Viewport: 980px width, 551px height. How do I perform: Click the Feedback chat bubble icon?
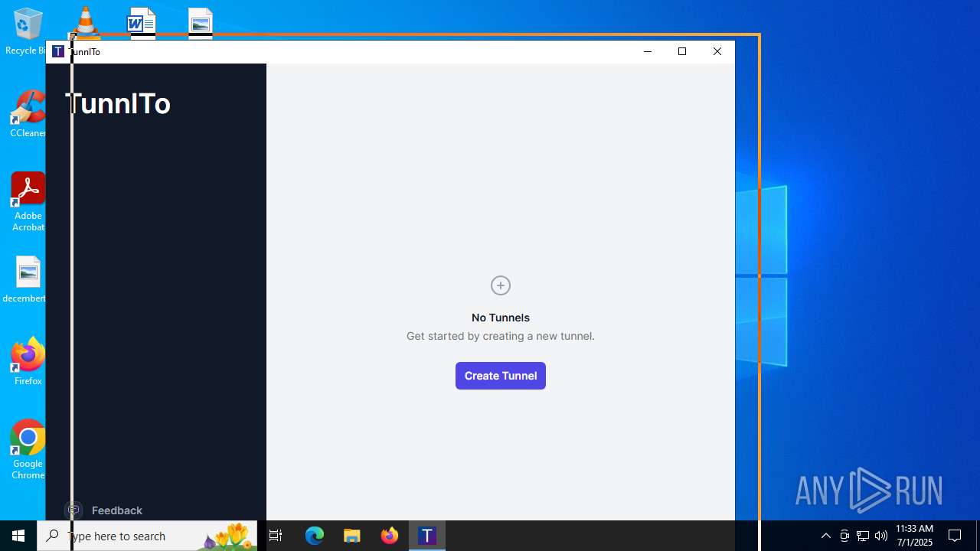pyautogui.click(x=73, y=510)
